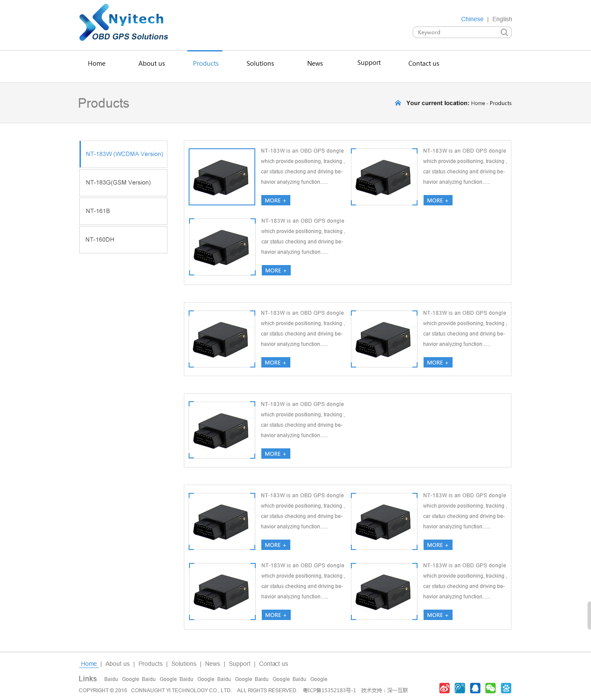The height and width of the screenshot is (700, 591).
Task: Click the Tencent Weibo icon in footer
Action: (460, 688)
